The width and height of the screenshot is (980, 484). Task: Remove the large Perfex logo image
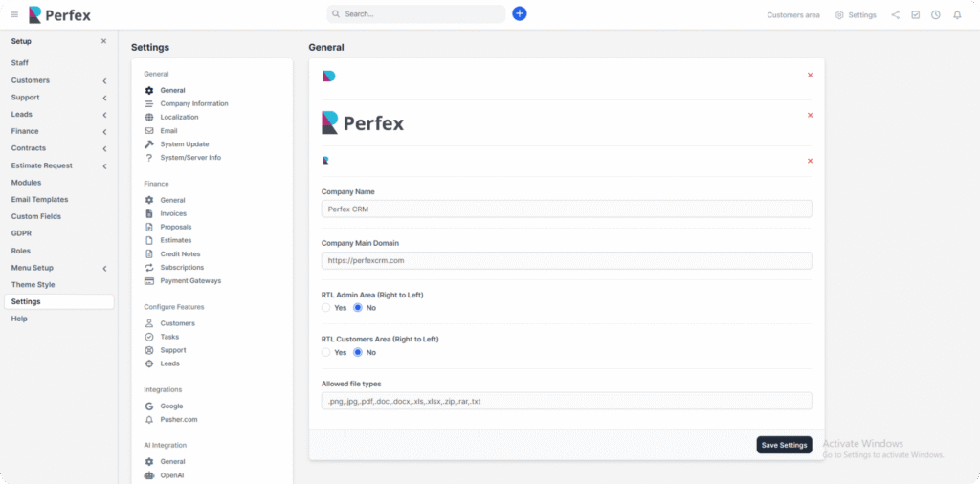click(810, 115)
